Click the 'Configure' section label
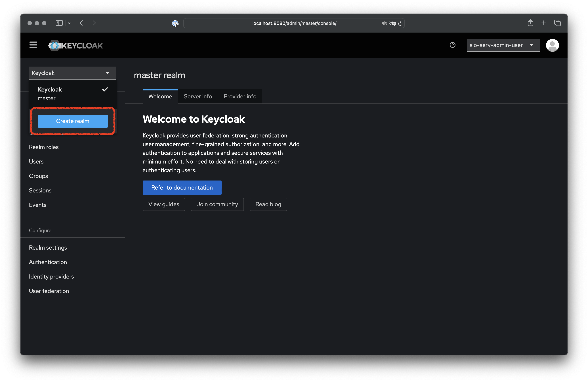The height and width of the screenshot is (382, 588). [x=40, y=230]
